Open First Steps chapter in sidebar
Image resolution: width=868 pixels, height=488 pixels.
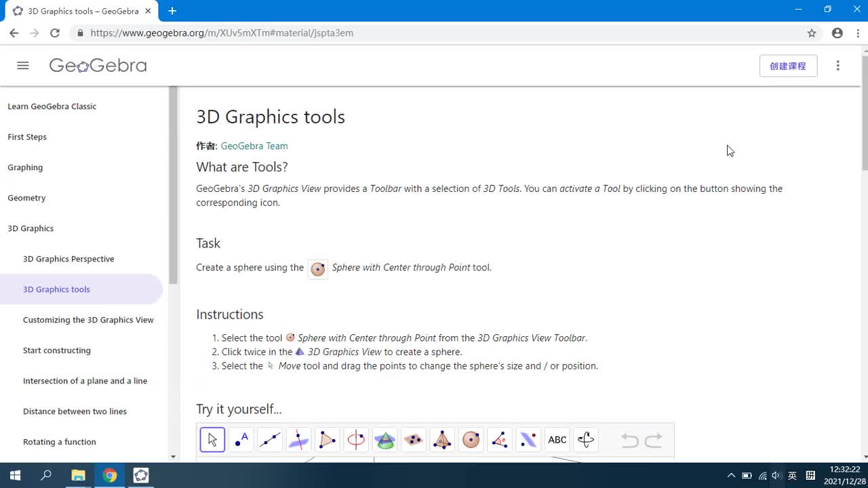27,137
